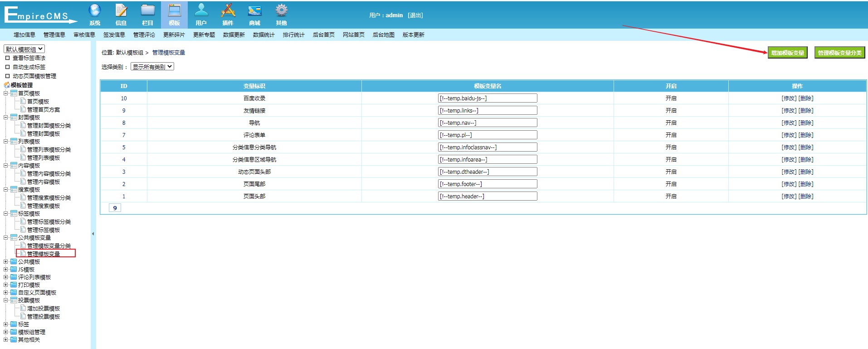Click 删除 for the 友情链接 row
The height and width of the screenshot is (349, 868).
[x=806, y=110]
